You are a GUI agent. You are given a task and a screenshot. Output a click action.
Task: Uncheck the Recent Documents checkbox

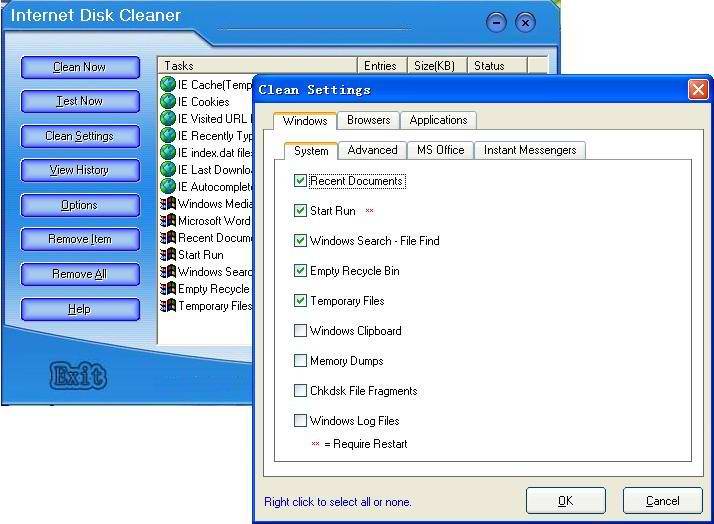click(301, 181)
